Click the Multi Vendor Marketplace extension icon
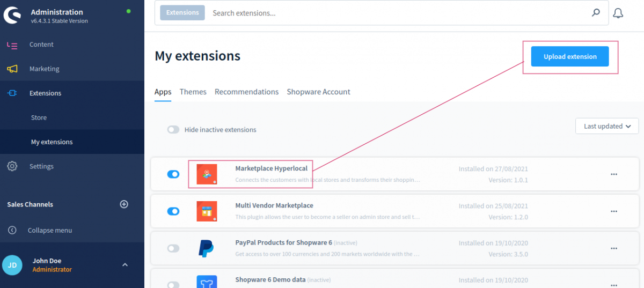Image resolution: width=644 pixels, height=288 pixels. pos(207,211)
